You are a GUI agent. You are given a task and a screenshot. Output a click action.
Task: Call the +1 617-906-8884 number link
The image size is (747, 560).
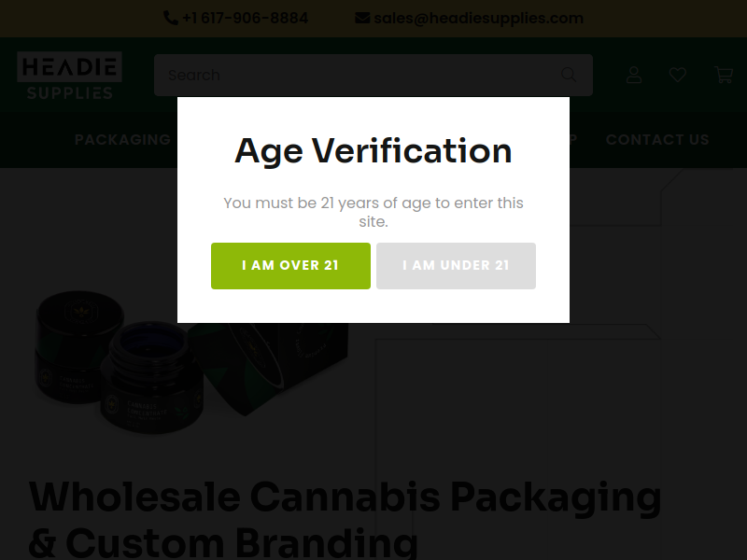click(245, 19)
